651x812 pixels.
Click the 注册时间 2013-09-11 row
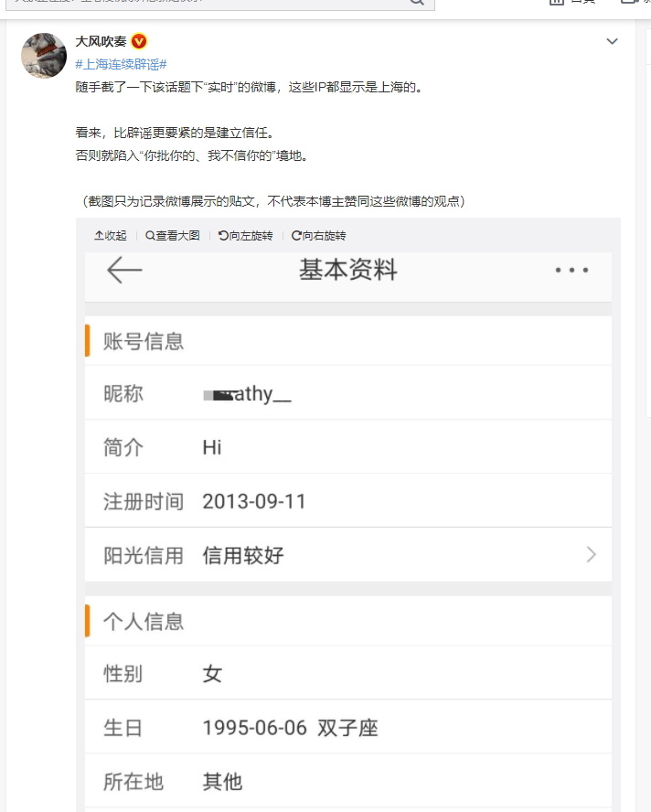pyautogui.click(x=348, y=501)
